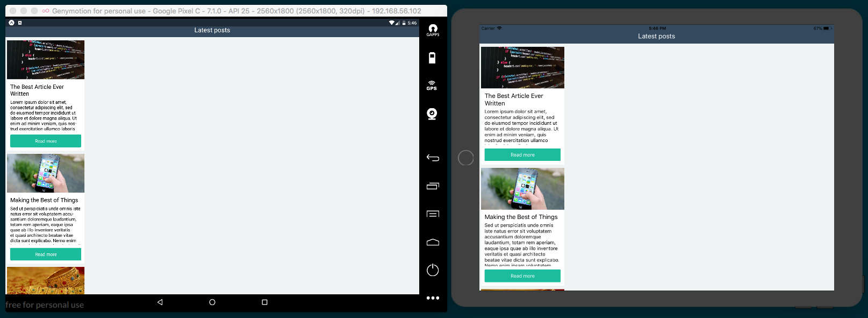Tap the hand-holding-phone thumbnail on iPad
This screenshot has height=318, width=868.
coord(522,189)
